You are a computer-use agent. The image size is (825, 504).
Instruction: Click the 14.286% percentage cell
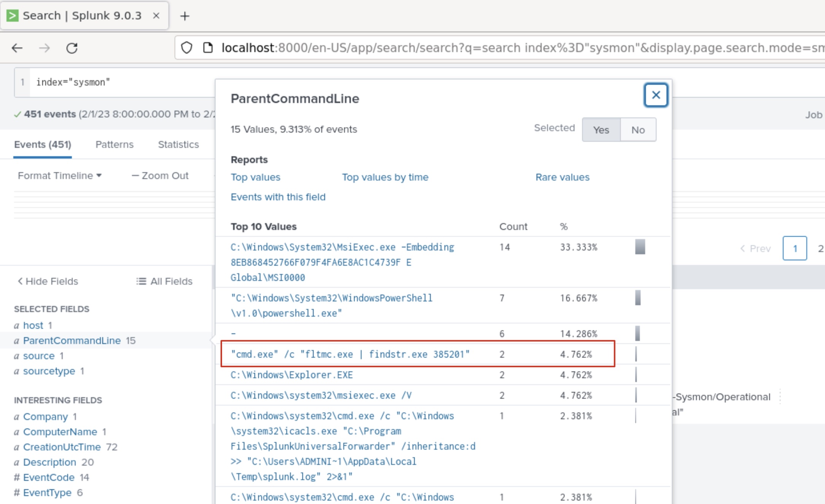click(x=579, y=334)
